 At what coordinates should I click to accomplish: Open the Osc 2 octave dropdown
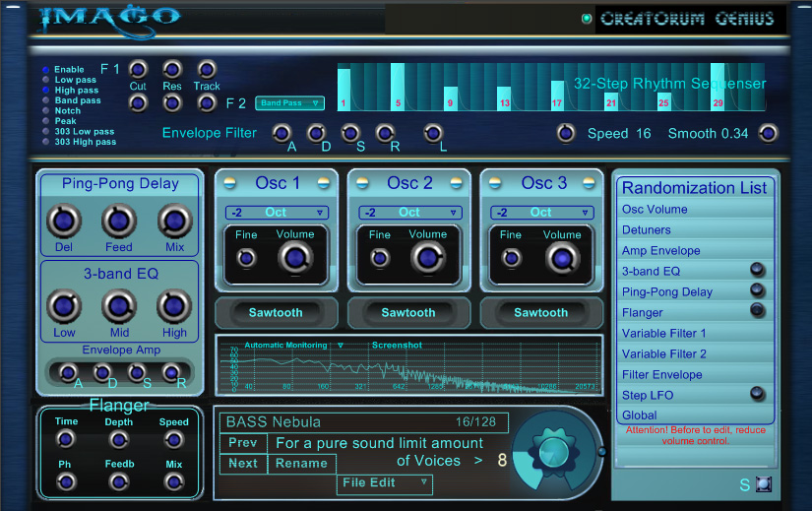point(409,213)
